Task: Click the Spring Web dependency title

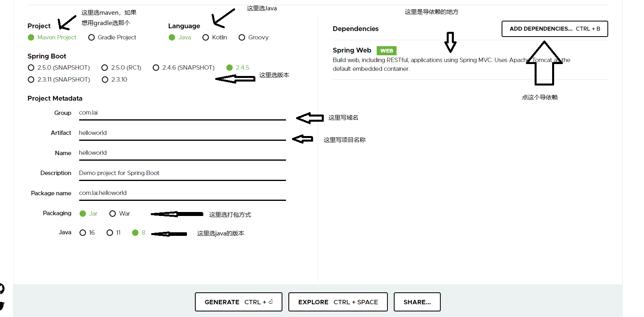Action: (x=352, y=50)
